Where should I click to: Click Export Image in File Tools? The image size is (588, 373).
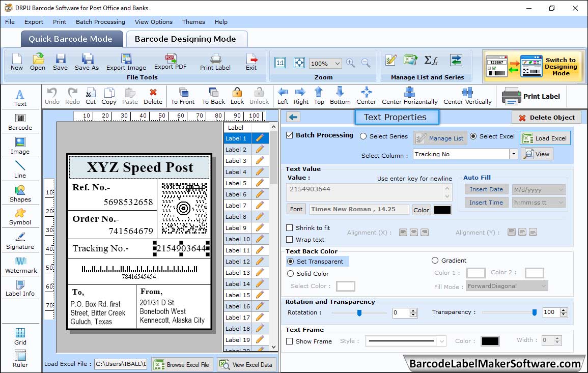pyautogui.click(x=126, y=62)
